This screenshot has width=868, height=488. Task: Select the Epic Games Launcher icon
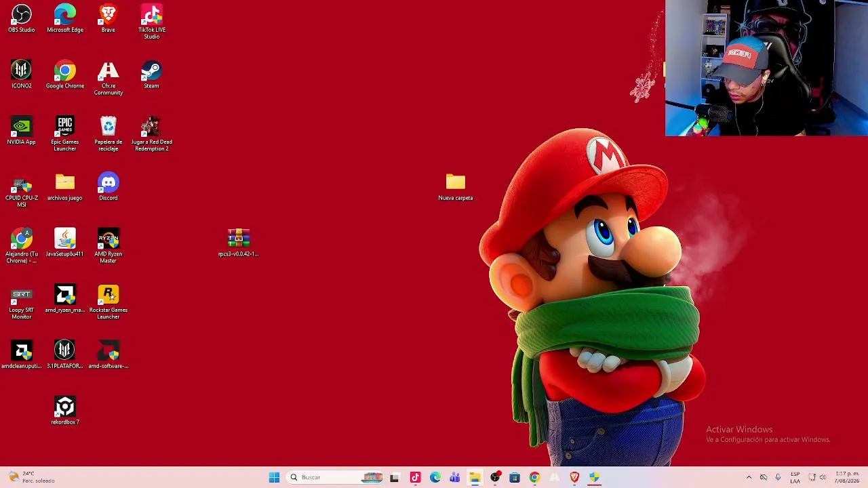coord(65,134)
